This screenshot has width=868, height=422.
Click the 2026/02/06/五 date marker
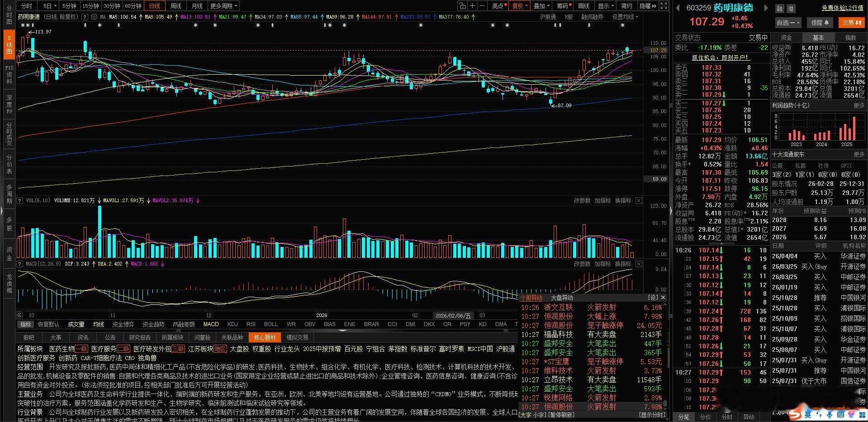[x=452, y=315]
